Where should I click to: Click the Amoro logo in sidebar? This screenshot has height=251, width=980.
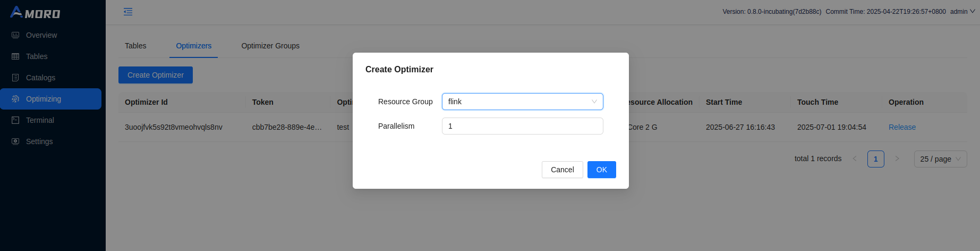tap(35, 12)
